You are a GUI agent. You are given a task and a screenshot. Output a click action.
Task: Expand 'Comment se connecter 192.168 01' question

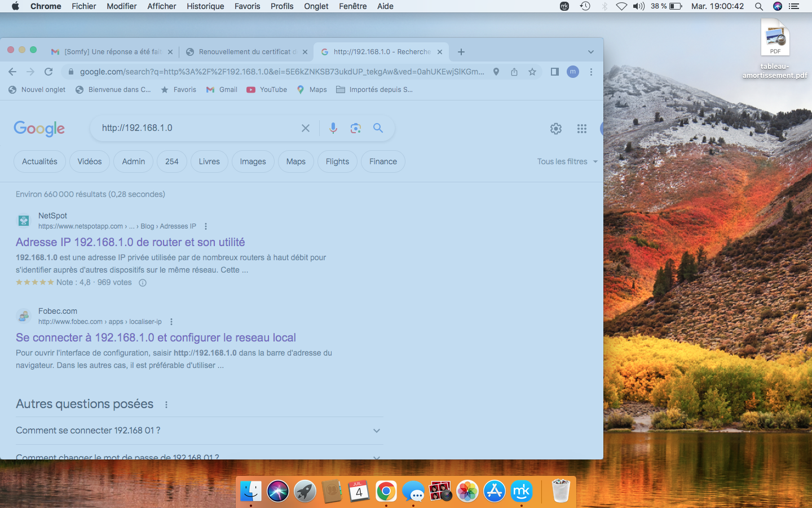click(377, 431)
